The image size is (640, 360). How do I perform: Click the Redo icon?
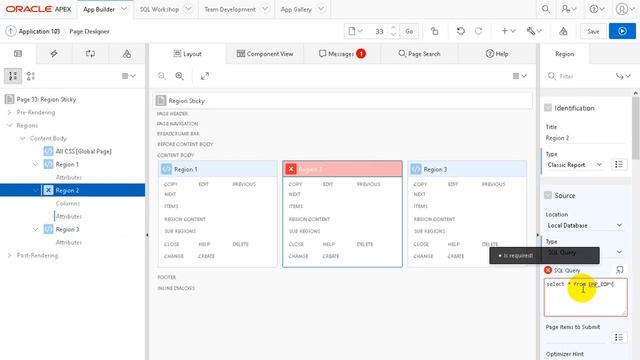pyautogui.click(x=478, y=31)
